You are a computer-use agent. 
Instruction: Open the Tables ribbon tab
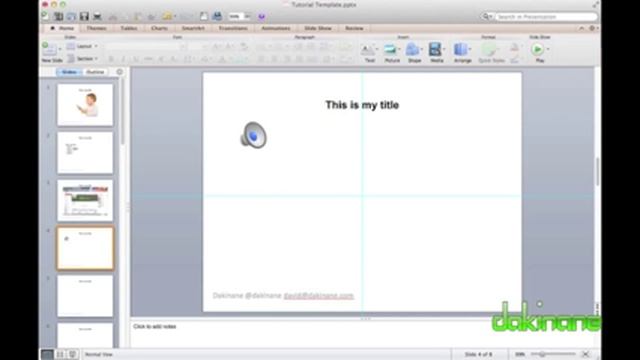[129, 28]
